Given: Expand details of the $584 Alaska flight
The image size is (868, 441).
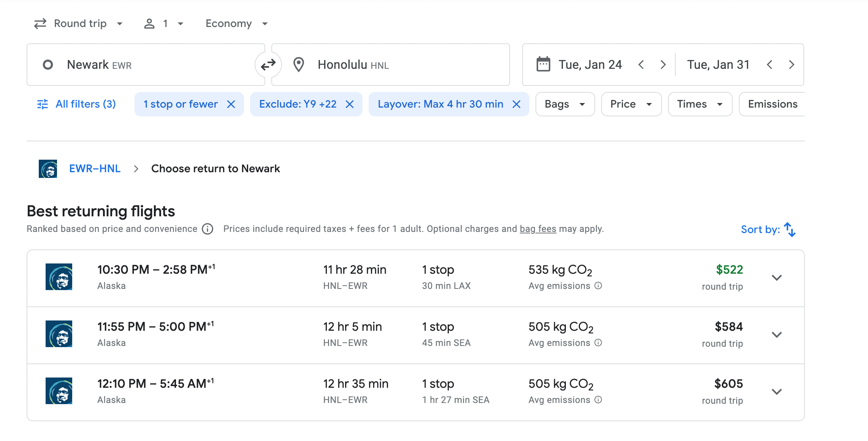Looking at the screenshot, I should pyautogui.click(x=777, y=335).
